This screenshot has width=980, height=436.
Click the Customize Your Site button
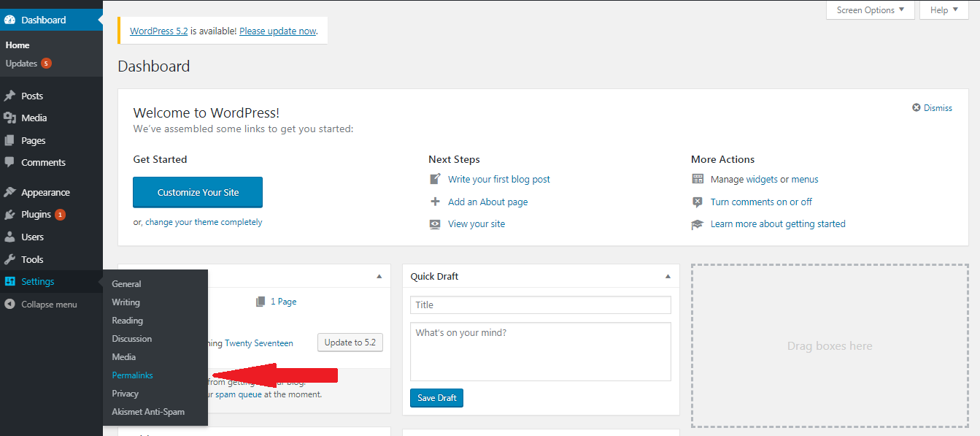pyautogui.click(x=198, y=192)
